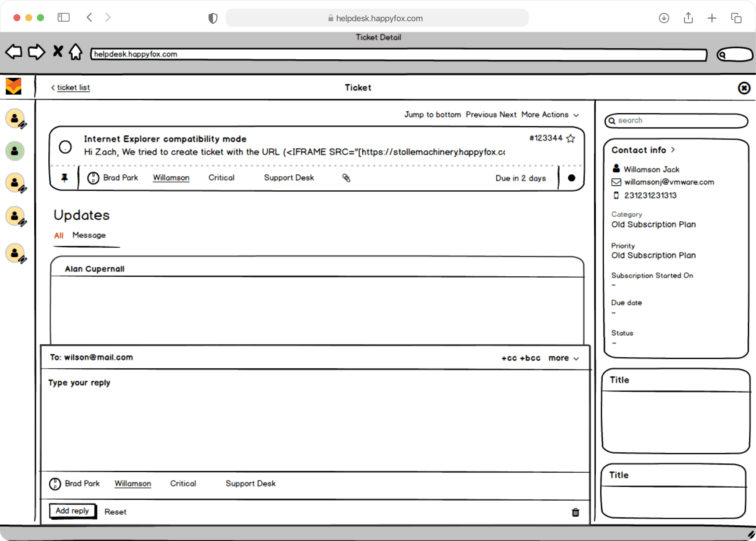
Task: Expand the 'more' options in reply header
Action: [563, 358]
